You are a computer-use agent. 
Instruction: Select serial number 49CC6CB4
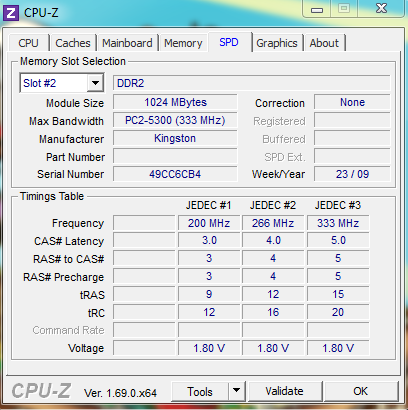[x=175, y=174]
